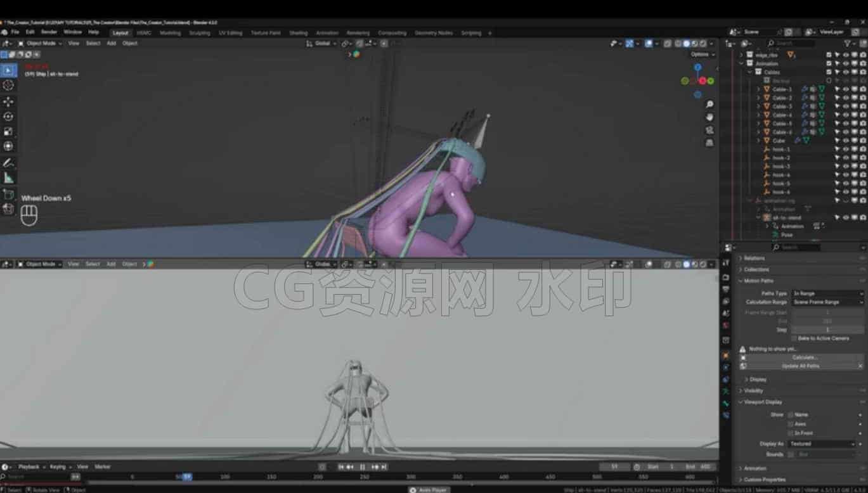The image size is (868, 493).
Task: Enable the Show Name checkbox
Action: [x=791, y=414]
